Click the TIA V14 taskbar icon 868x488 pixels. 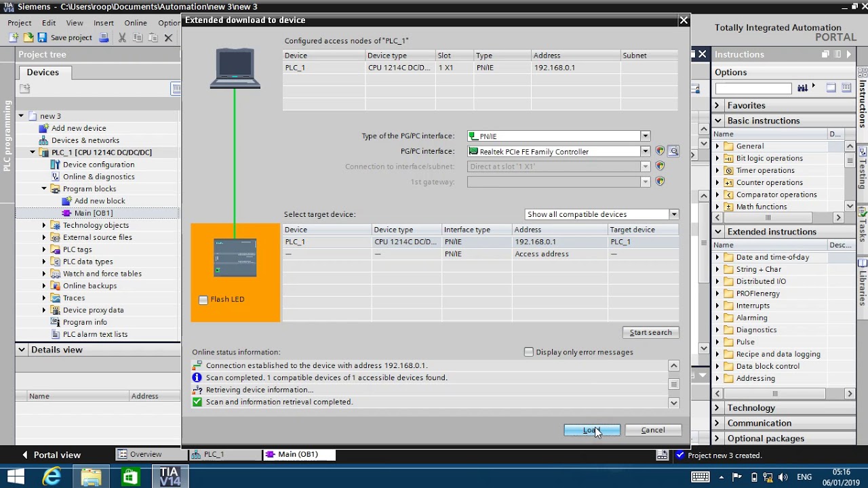click(170, 477)
